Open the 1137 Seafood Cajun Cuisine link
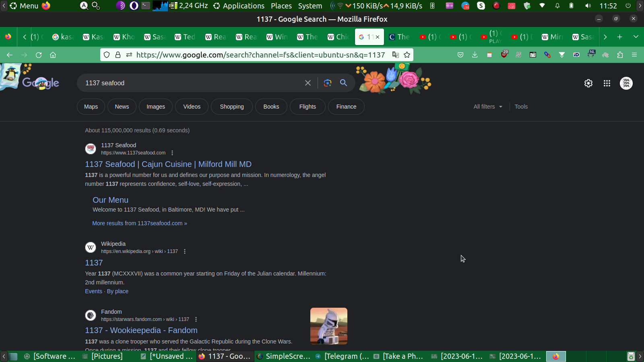The image size is (644, 362). tap(168, 164)
